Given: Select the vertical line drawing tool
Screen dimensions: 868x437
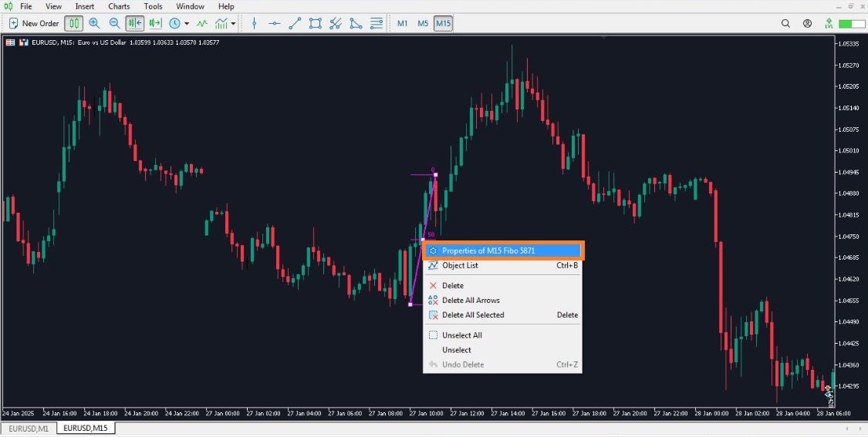Looking at the screenshot, I should (x=254, y=23).
